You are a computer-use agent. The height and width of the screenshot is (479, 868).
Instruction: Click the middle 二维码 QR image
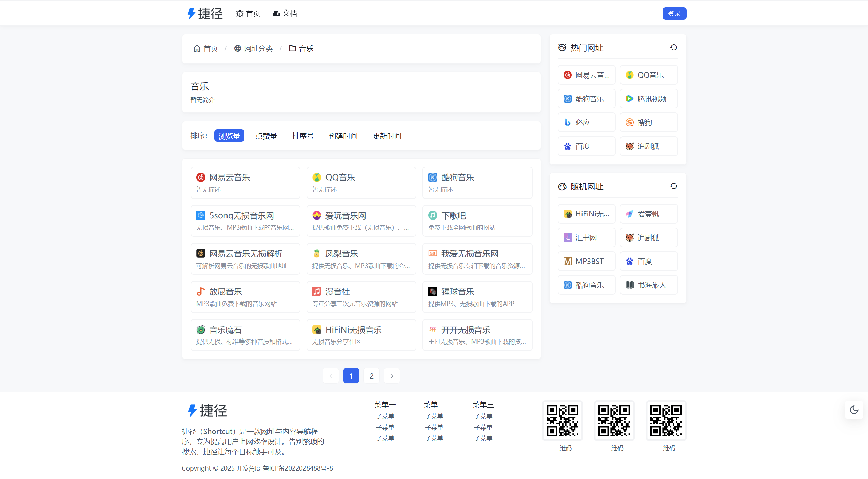tap(614, 420)
